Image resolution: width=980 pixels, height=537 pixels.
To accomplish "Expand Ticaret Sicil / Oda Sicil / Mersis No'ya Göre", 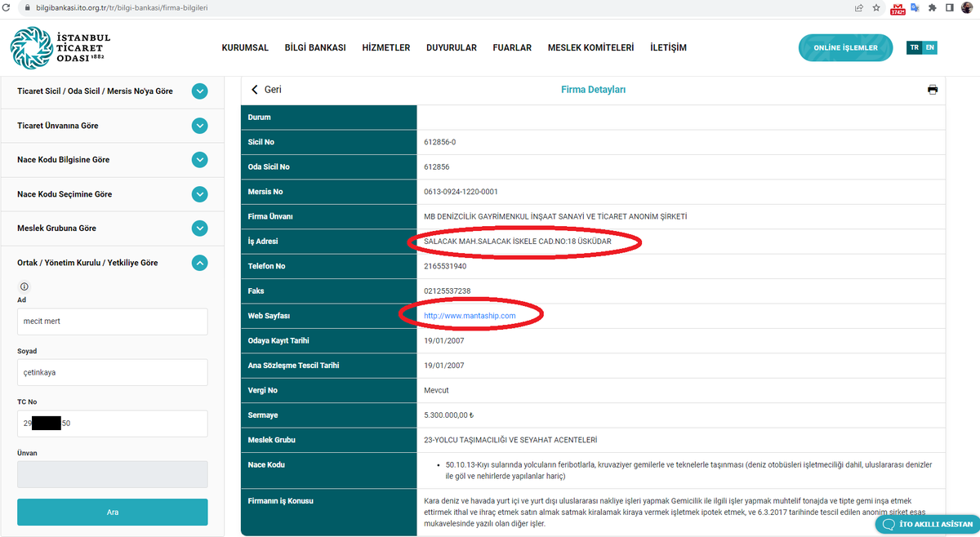I will coord(200,91).
